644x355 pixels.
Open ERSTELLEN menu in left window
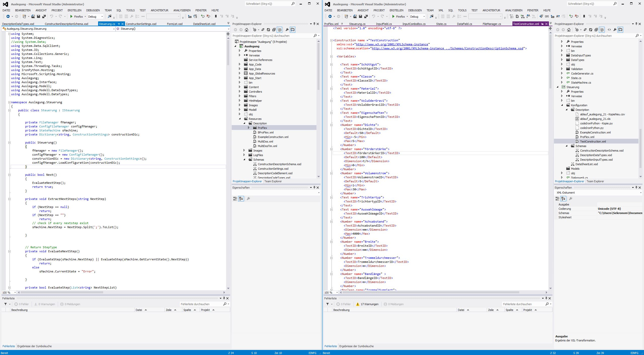(x=74, y=10)
